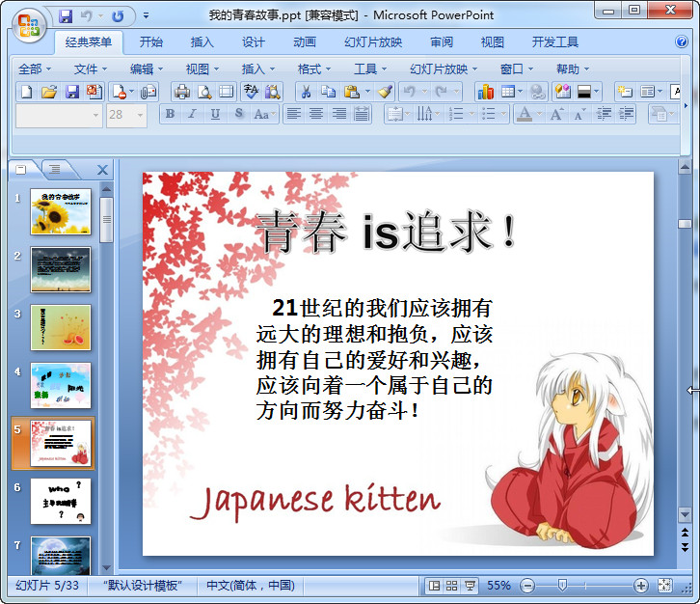
Task: Click the Paste clipboard icon
Action: click(x=352, y=92)
